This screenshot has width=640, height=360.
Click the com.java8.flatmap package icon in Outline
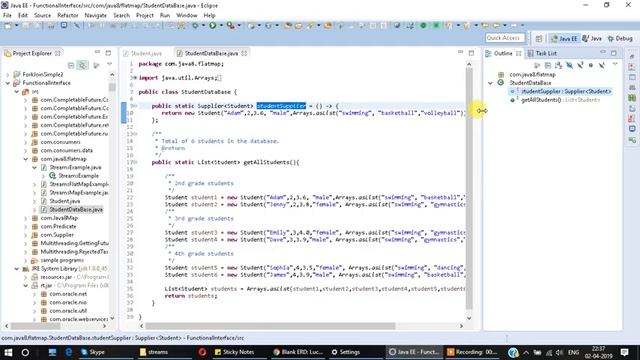pos(501,75)
